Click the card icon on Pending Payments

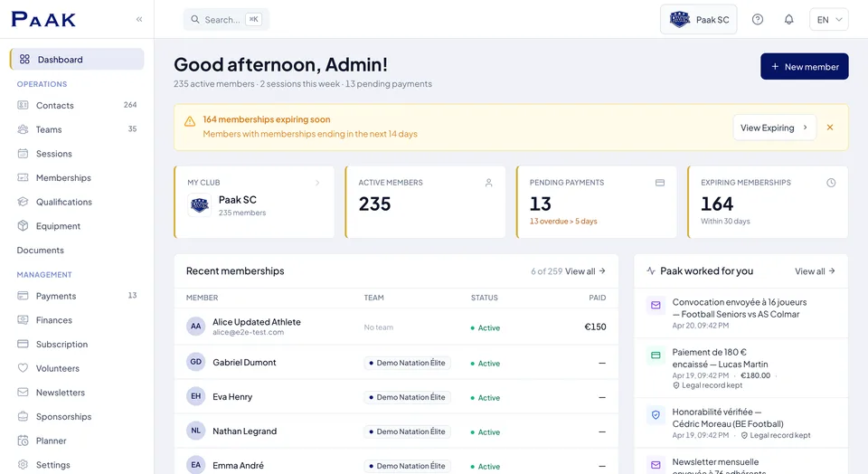pos(660,183)
